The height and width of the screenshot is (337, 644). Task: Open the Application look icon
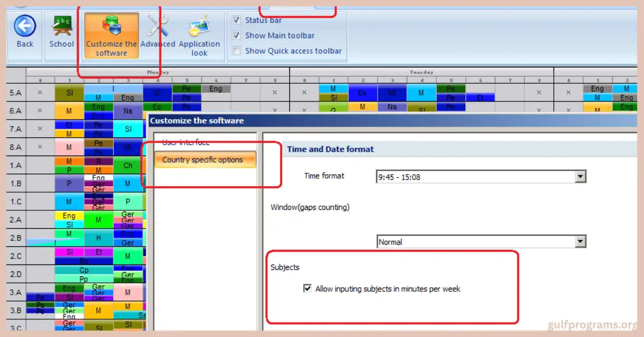pos(199,27)
